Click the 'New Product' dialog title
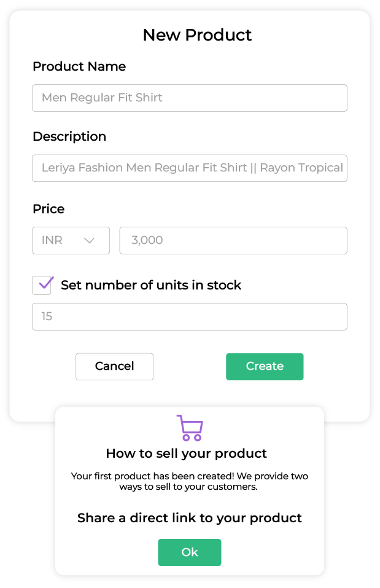 (x=197, y=35)
